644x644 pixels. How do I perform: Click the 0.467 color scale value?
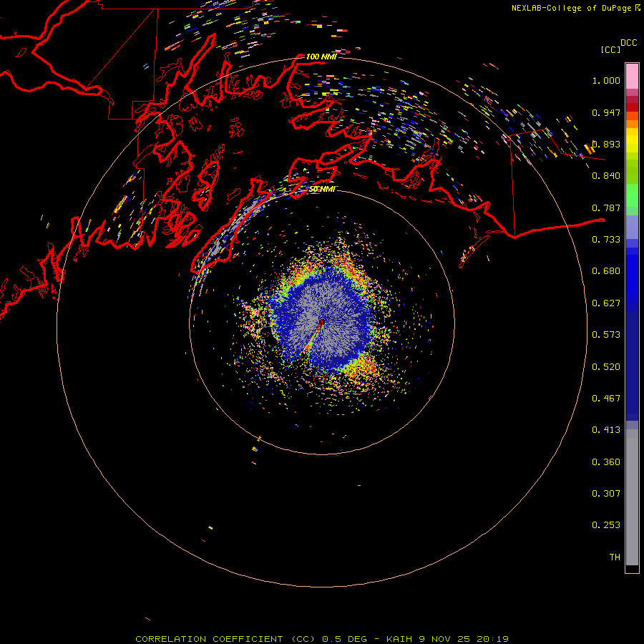coord(606,399)
